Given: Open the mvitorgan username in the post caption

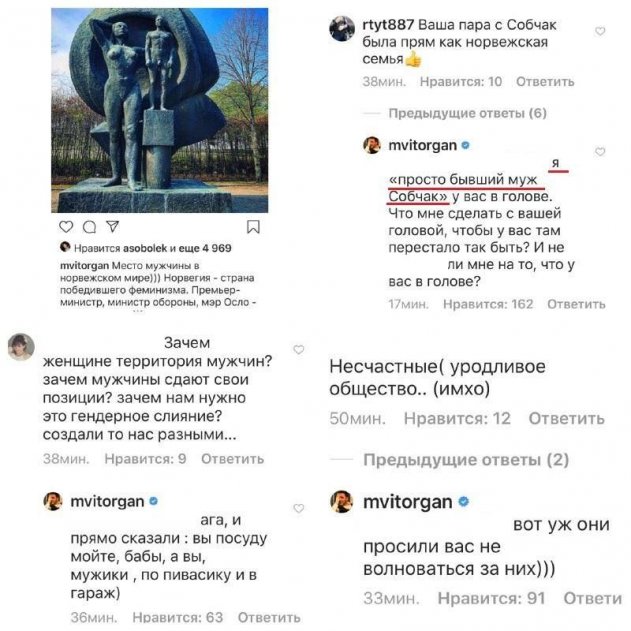Looking at the screenshot, I should pyautogui.click(x=85, y=266).
